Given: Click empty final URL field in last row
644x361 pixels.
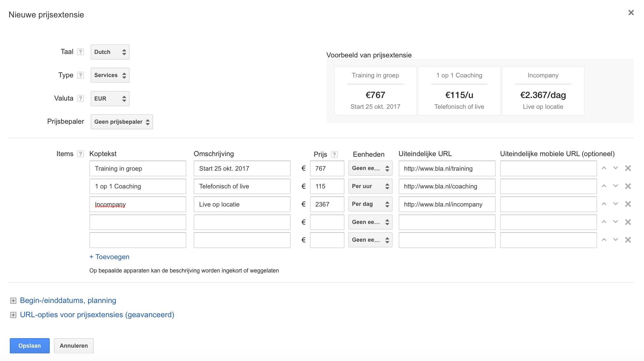Looking at the screenshot, I should [447, 240].
